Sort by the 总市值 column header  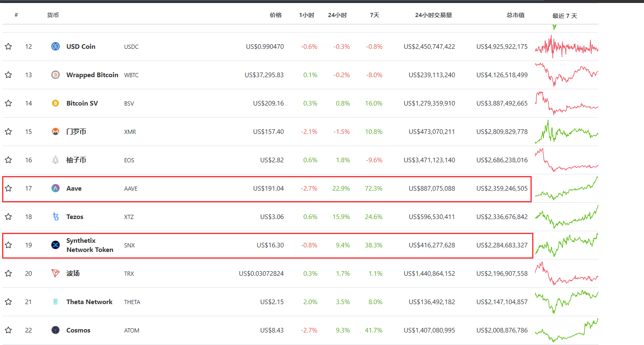coord(515,15)
